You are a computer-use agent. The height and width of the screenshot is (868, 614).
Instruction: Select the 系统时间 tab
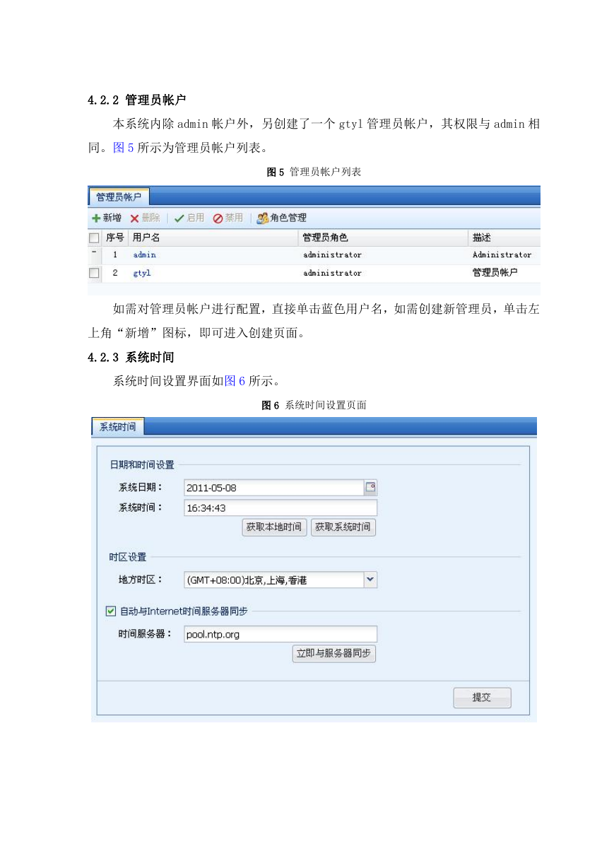click(118, 427)
